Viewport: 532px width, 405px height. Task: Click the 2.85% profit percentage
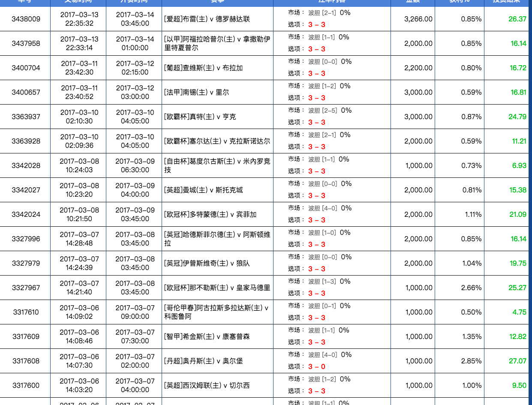471,361
